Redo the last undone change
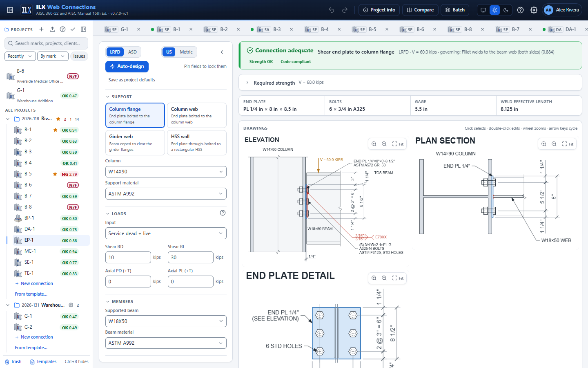The height and width of the screenshot is (368, 588). click(x=345, y=10)
